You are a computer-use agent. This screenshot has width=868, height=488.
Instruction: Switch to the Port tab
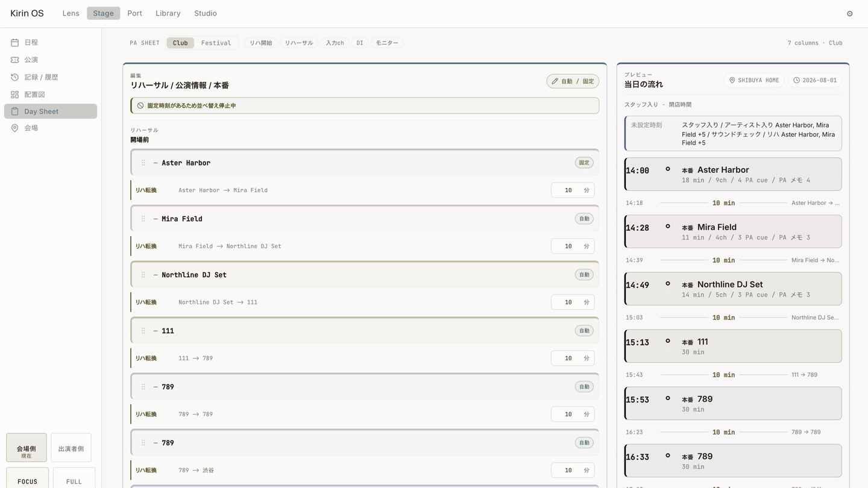134,13
